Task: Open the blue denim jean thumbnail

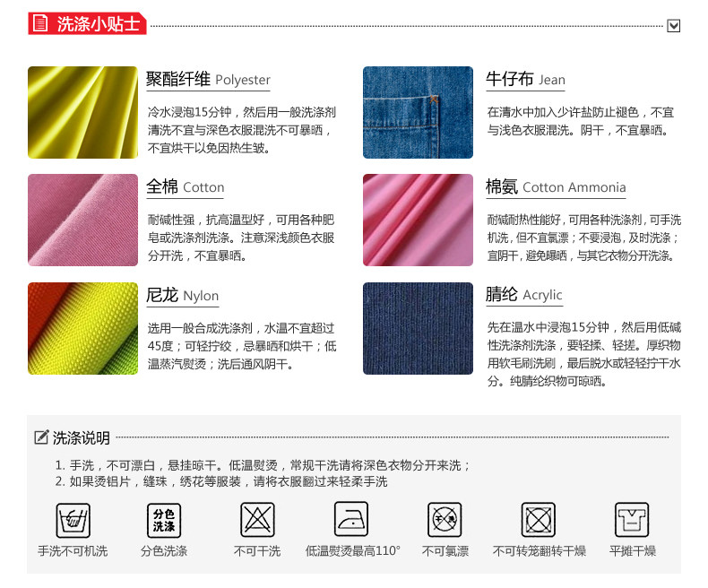Action: tap(419, 112)
